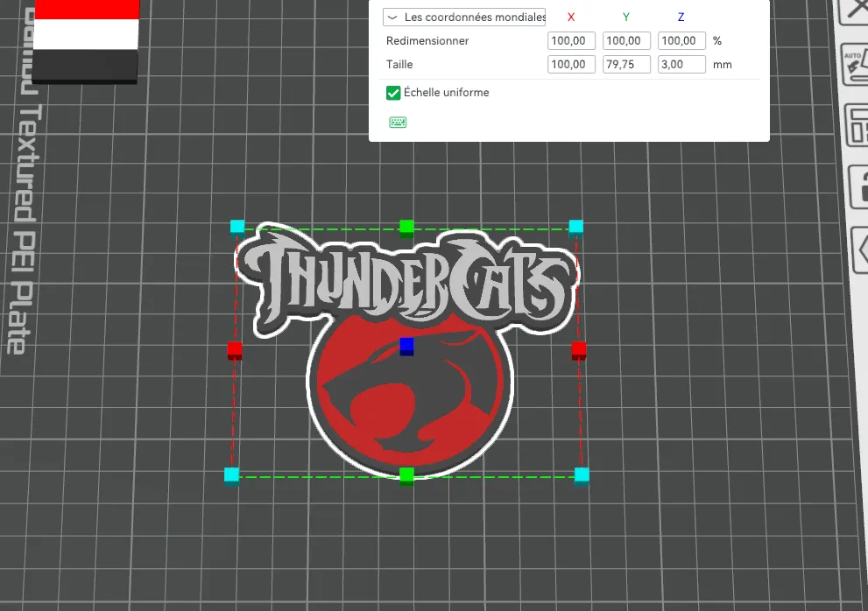The height and width of the screenshot is (611, 868).
Task: Click the red stripe of the color block
Action: pos(87,10)
